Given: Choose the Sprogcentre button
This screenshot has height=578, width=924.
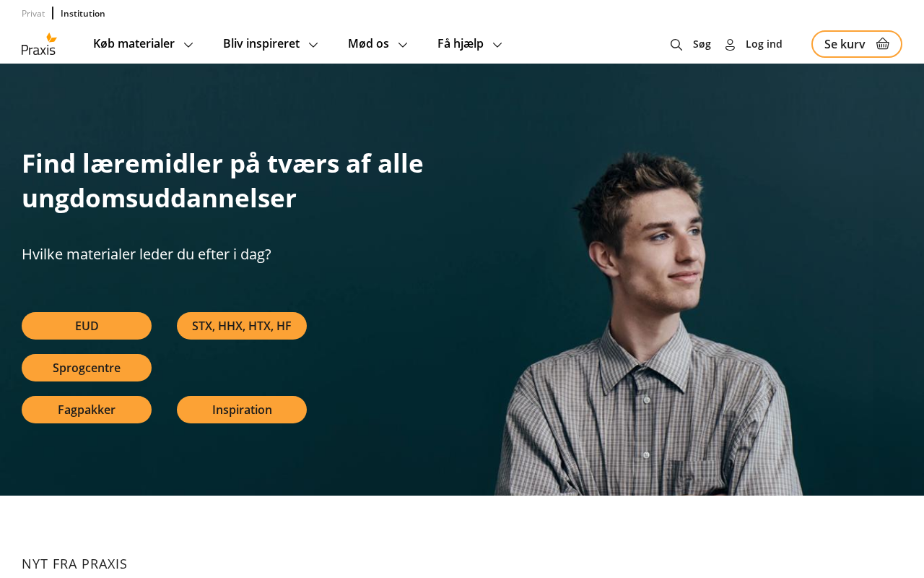Looking at the screenshot, I should (x=87, y=368).
